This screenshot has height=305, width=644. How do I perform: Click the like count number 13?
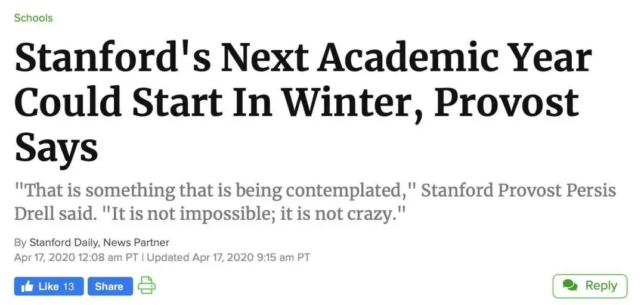click(69, 287)
